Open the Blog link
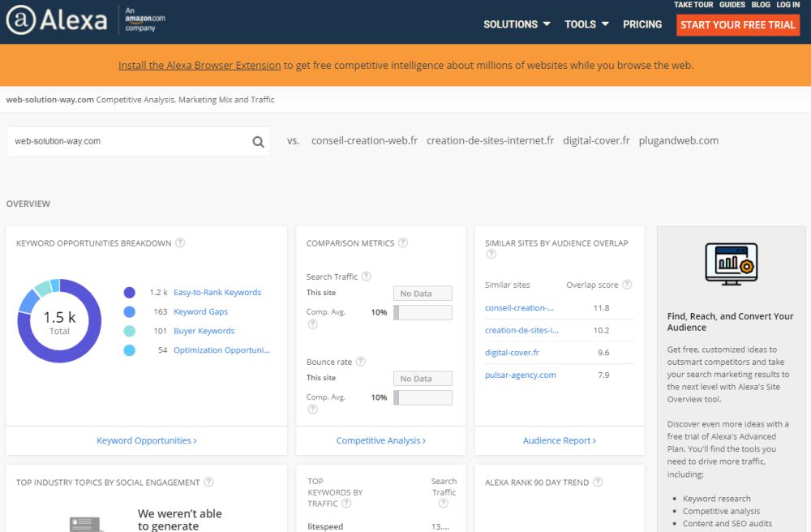Viewport: 811px width, 532px height. (761, 5)
